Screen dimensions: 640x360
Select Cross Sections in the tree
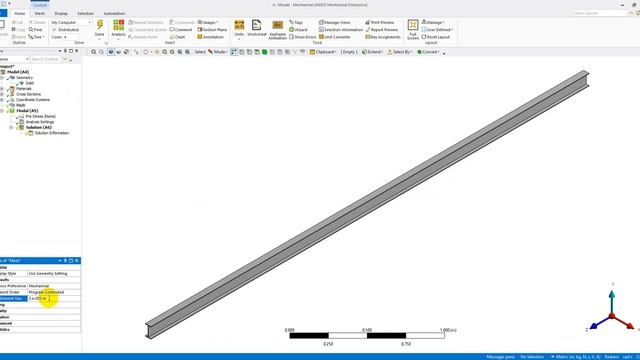(x=29, y=94)
